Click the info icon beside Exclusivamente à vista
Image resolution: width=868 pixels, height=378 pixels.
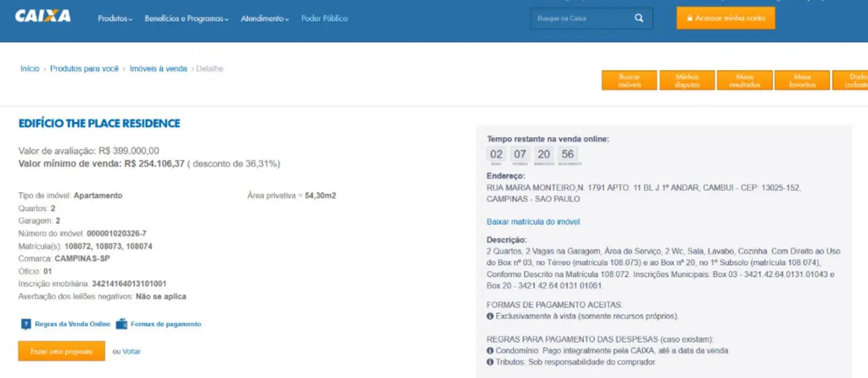pos(490,316)
